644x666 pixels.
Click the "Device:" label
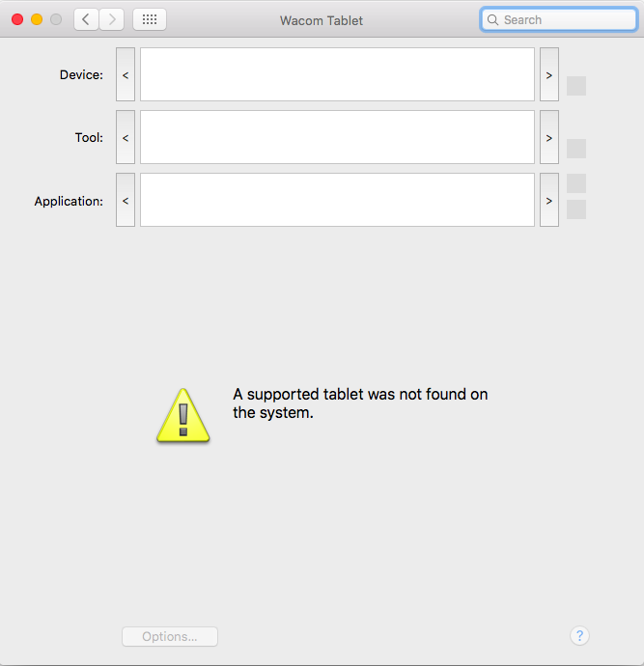tap(81, 74)
